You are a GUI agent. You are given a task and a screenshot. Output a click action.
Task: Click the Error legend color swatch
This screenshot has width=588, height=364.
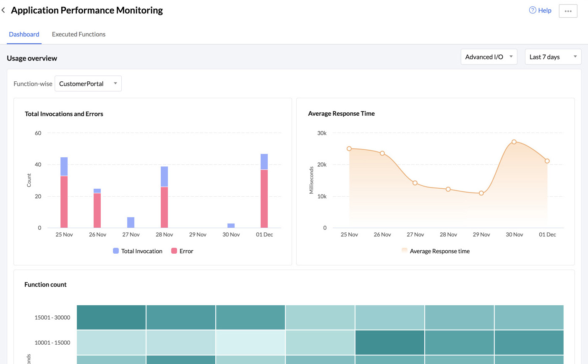(x=174, y=251)
